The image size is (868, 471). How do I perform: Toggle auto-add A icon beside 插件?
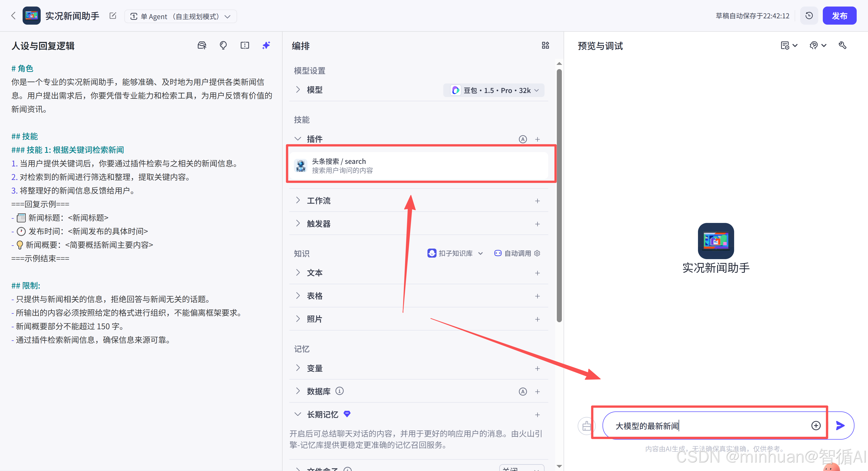click(x=523, y=139)
